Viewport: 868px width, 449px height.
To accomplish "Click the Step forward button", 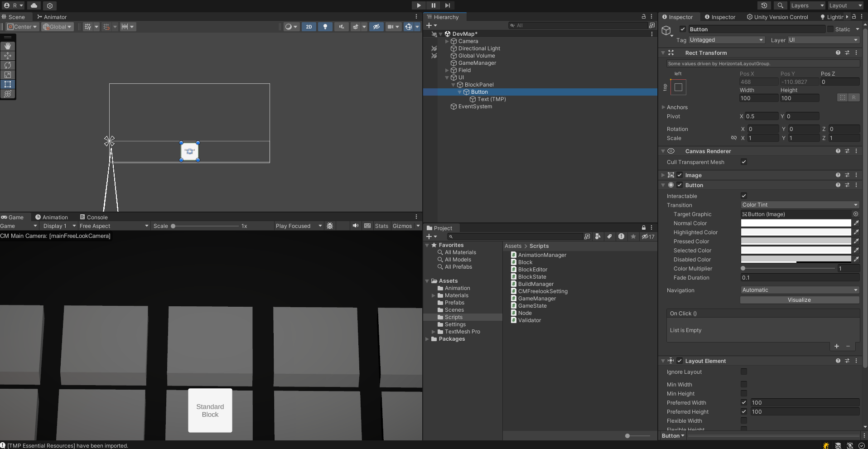I will point(448,5).
